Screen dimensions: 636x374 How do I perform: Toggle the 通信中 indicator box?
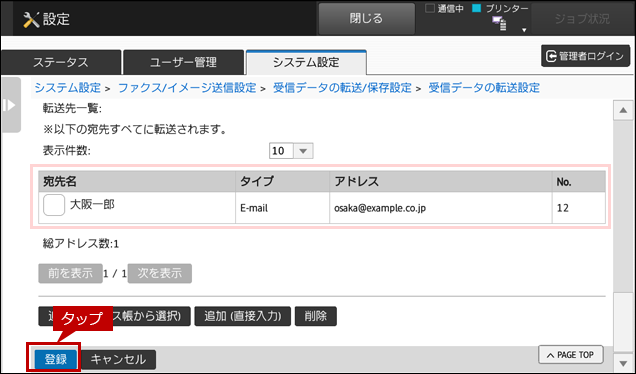point(430,8)
